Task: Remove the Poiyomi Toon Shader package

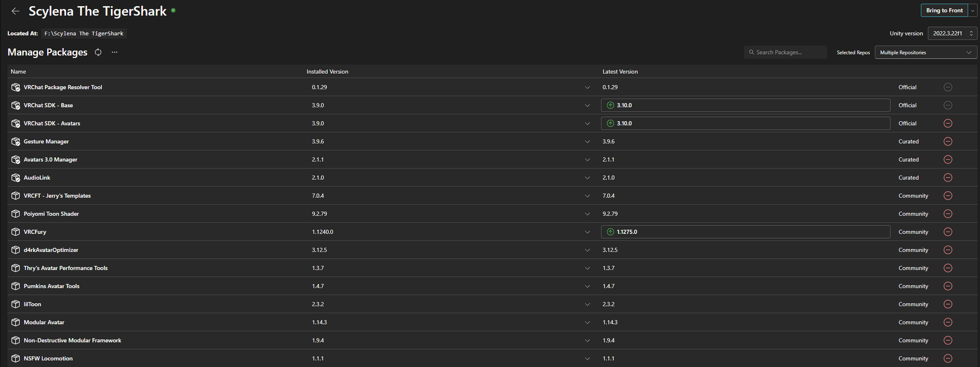Action: [x=947, y=214]
